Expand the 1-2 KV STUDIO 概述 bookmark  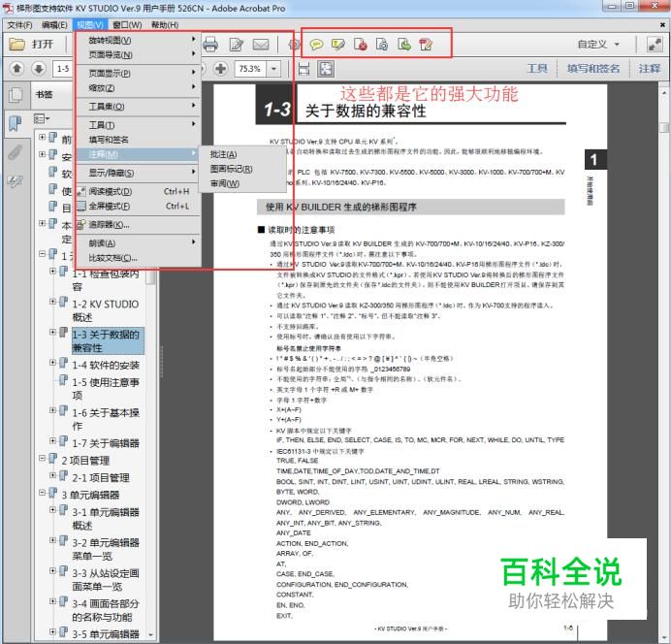52,302
